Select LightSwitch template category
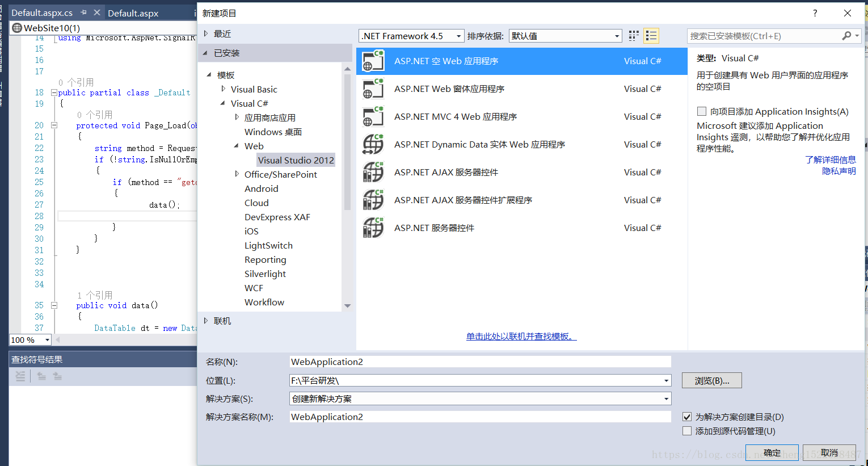 [268, 245]
